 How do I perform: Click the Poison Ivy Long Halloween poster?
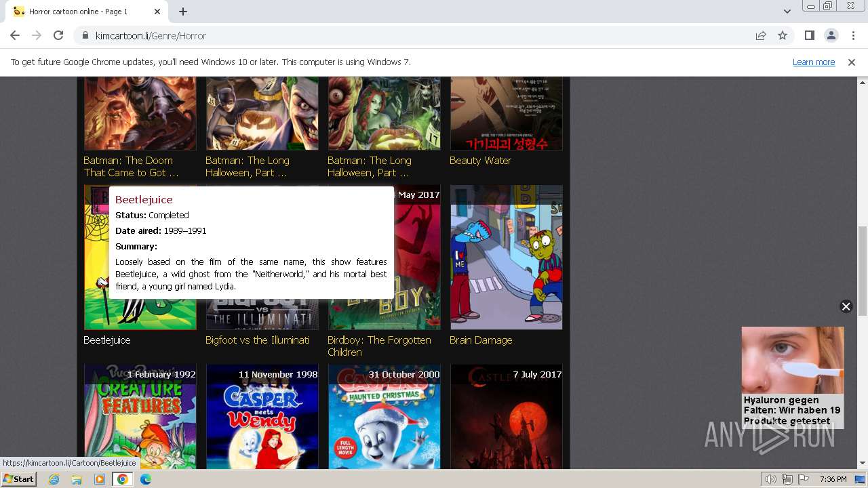coord(384,113)
